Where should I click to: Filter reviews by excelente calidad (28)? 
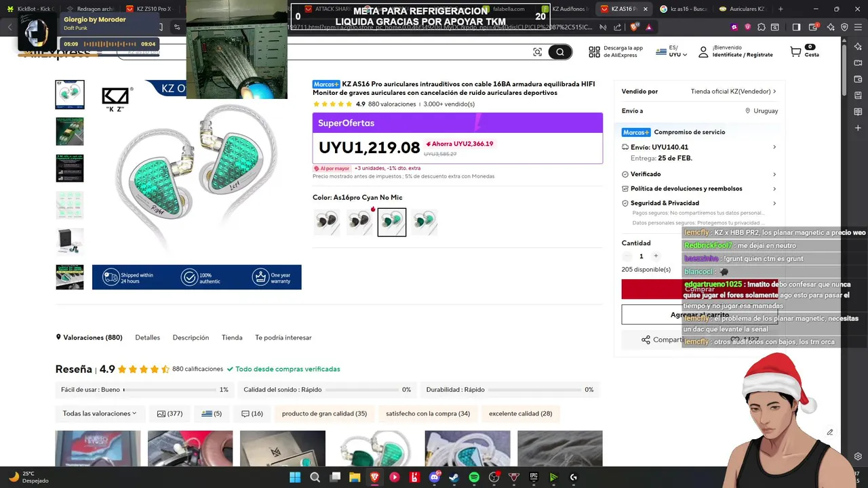pos(520,413)
